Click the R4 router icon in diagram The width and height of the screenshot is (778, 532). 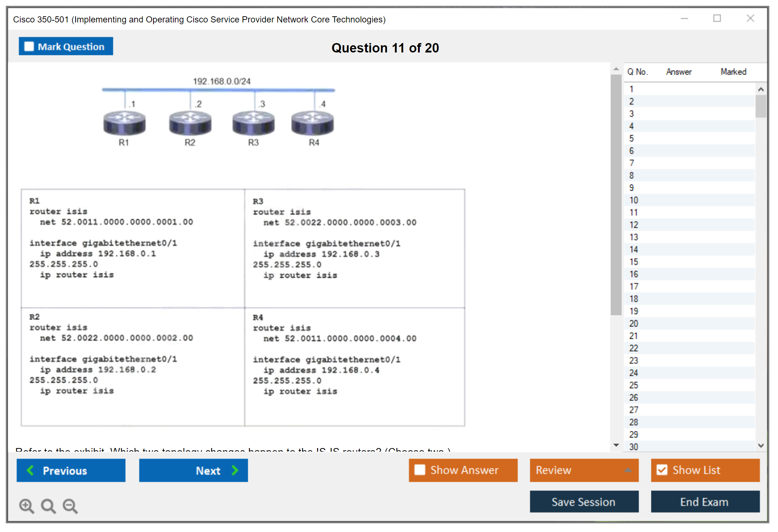pyautogui.click(x=312, y=123)
